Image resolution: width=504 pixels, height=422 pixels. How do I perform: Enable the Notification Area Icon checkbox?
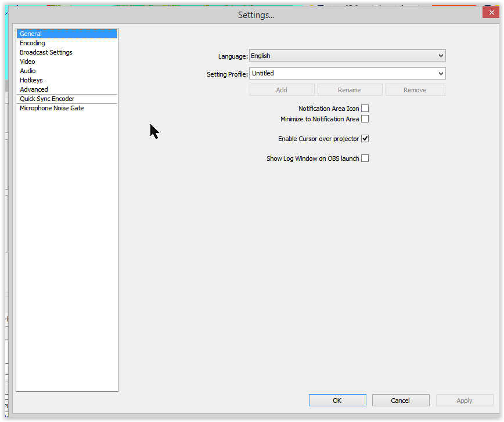coord(365,109)
